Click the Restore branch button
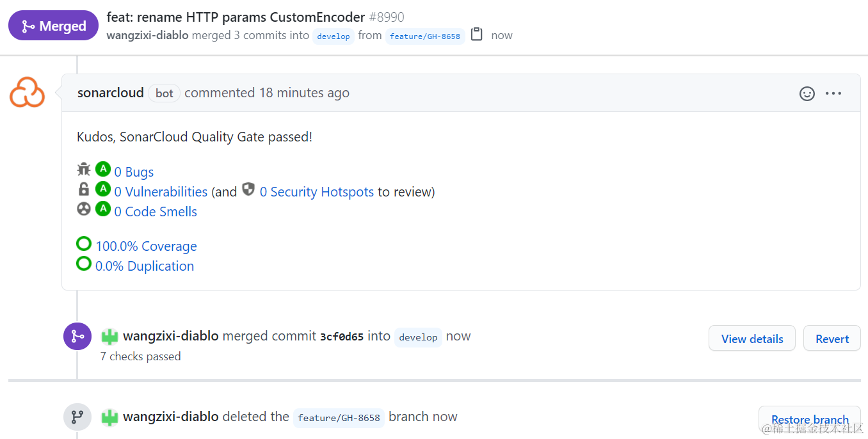This screenshot has height=439, width=868. coord(809,419)
